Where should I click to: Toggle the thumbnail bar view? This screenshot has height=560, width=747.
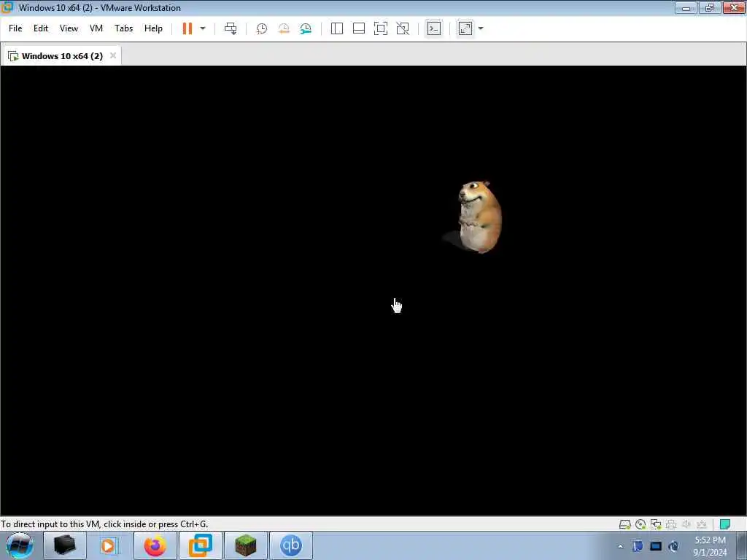point(359,28)
